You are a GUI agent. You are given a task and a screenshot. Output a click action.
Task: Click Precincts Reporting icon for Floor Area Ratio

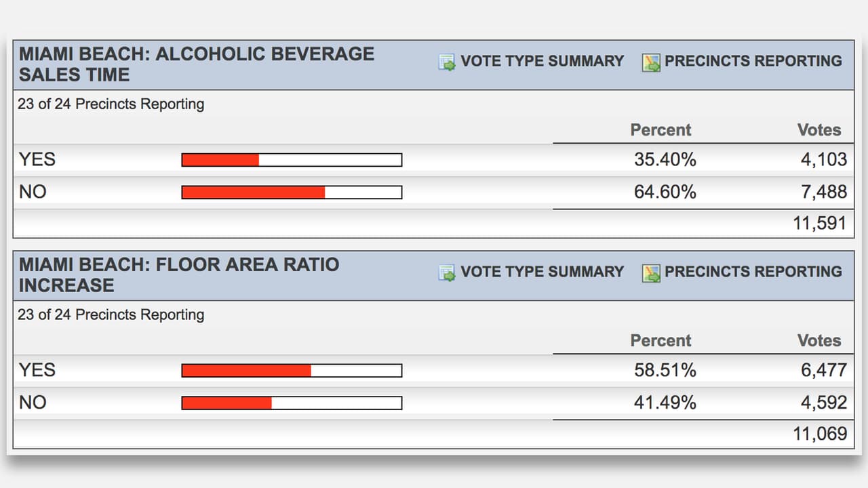coord(651,273)
